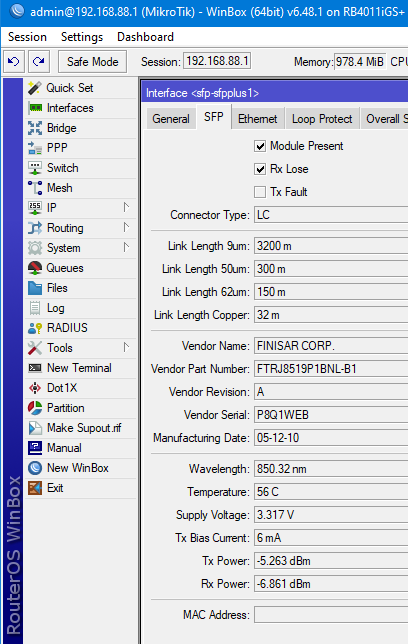Click the Vendor Serial field
The image size is (408, 644).
pos(331,415)
